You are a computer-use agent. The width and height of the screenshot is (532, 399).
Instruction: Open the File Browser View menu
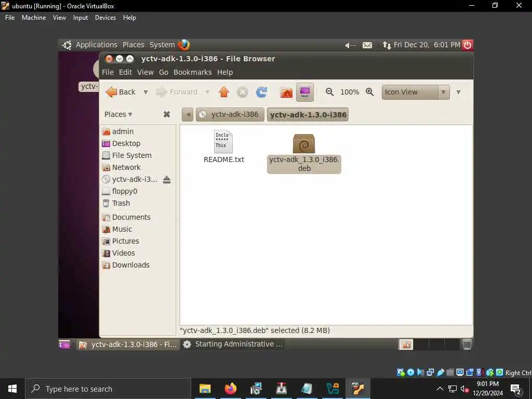(x=145, y=72)
